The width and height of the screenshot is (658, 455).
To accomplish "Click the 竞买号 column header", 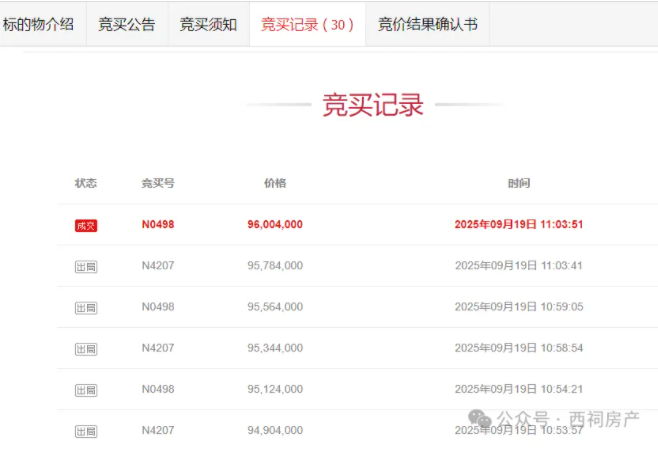I will tap(158, 183).
